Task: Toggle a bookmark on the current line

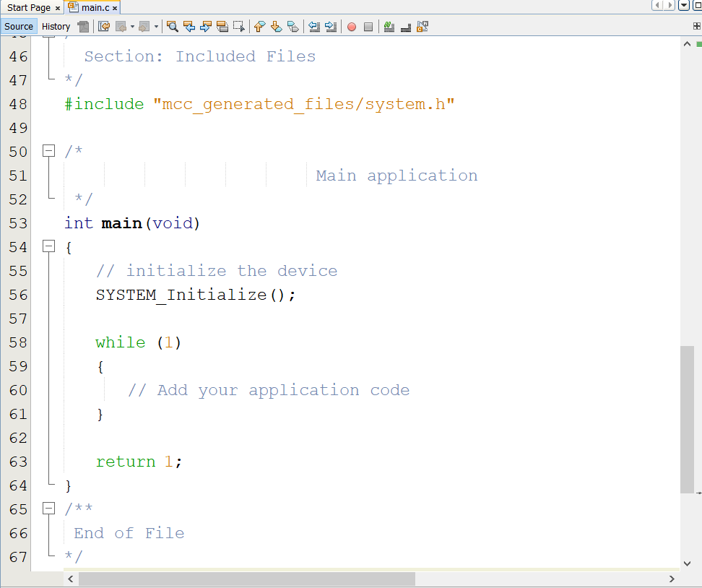Action: tap(292, 27)
